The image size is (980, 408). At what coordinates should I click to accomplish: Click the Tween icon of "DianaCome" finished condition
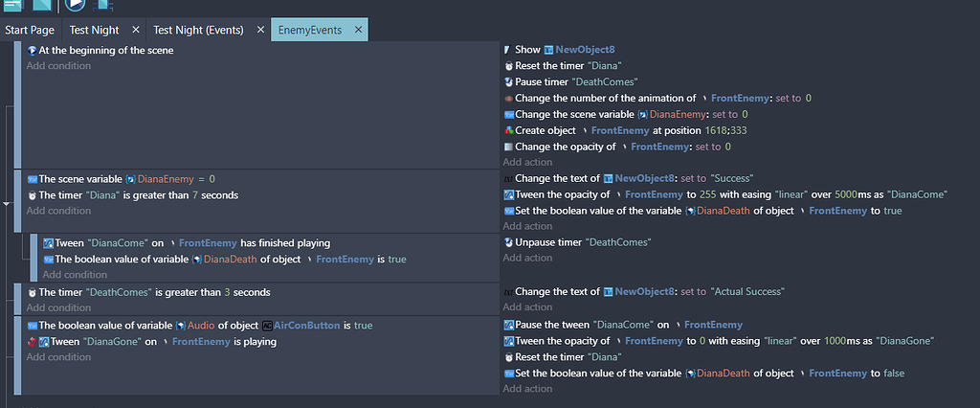click(48, 243)
